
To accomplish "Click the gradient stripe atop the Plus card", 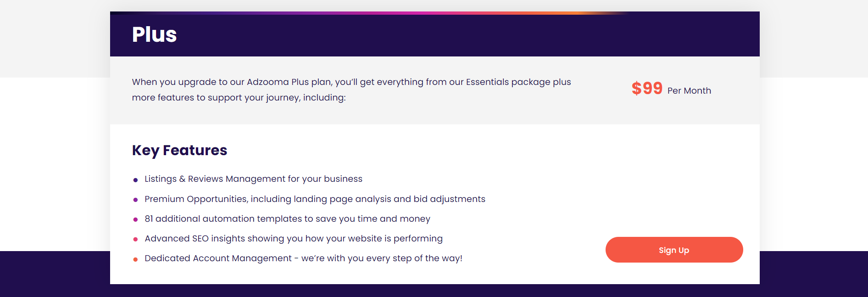I will coord(367,13).
